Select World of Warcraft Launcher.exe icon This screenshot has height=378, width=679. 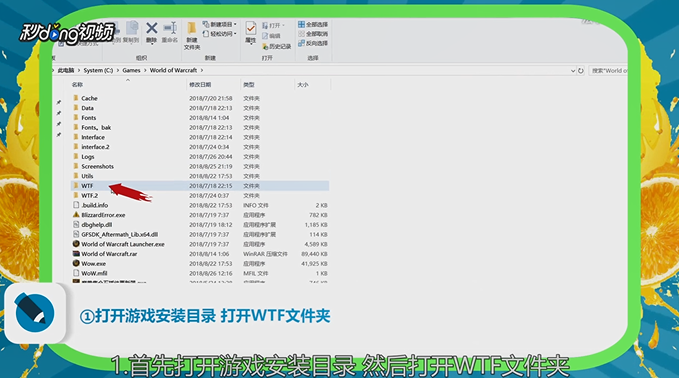76,244
